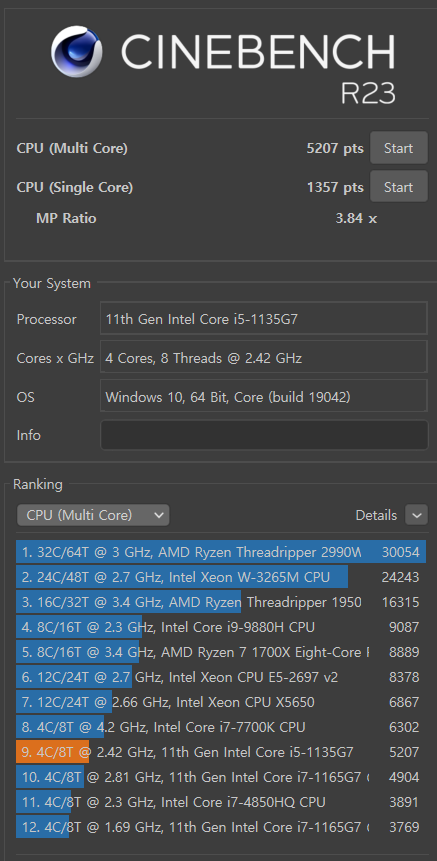Click the score 3769 in ranking
437x861 pixels.
(404, 827)
